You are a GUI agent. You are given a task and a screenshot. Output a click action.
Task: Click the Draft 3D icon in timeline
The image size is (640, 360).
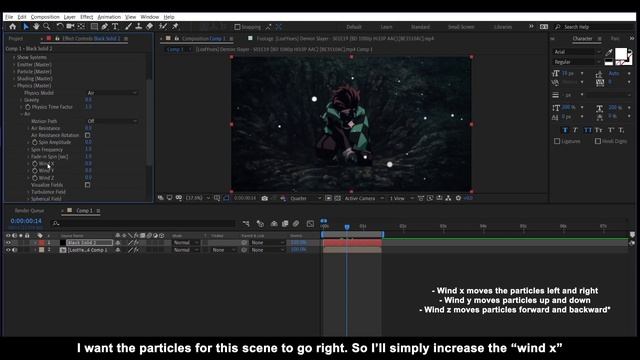[260, 224]
